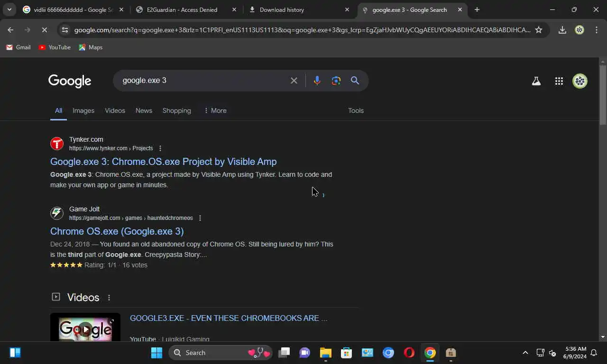This screenshot has width=607, height=364.
Task: Switch to the vidlii 66666dddddd Google Search tab
Action: tap(74, 9)
